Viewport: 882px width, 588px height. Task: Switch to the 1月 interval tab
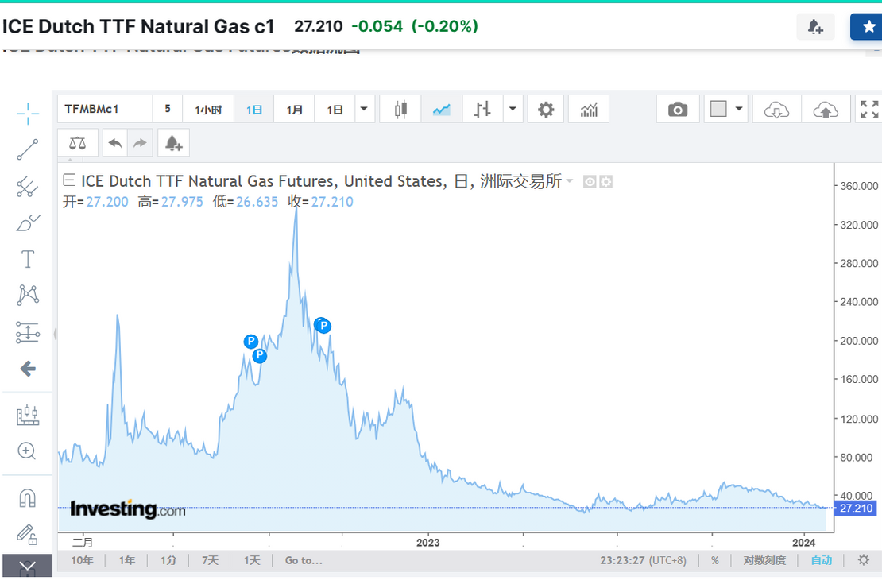tap(295, 109)
